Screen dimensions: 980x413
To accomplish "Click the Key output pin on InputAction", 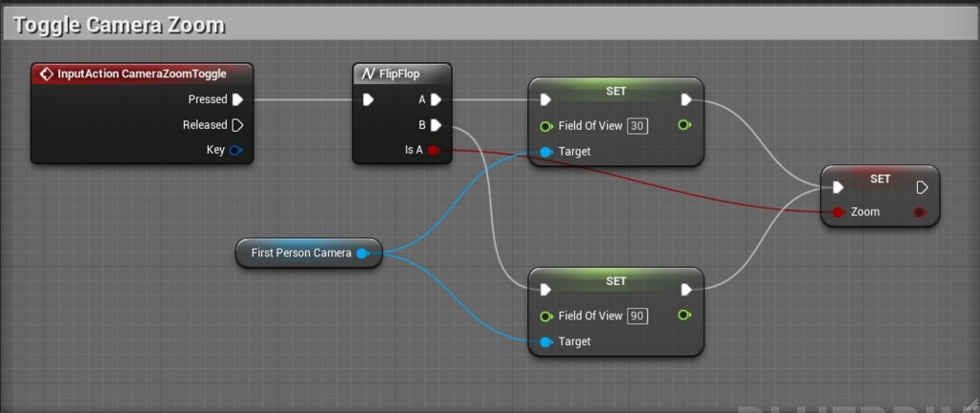I will (235, 150).
